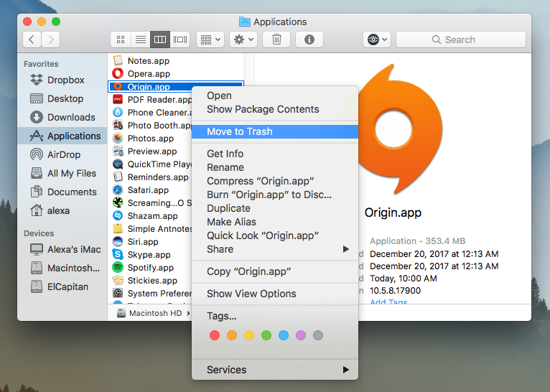550x392 pixels.
Task: Select the column view button
Action: click(x=160, y=39)
